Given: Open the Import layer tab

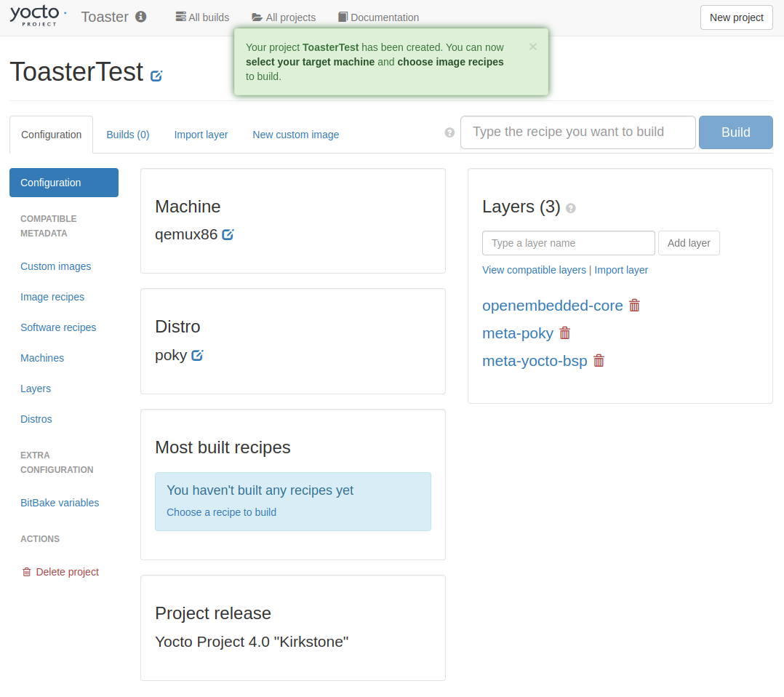Looking at the screenshot, I should [x=201, y=135].
